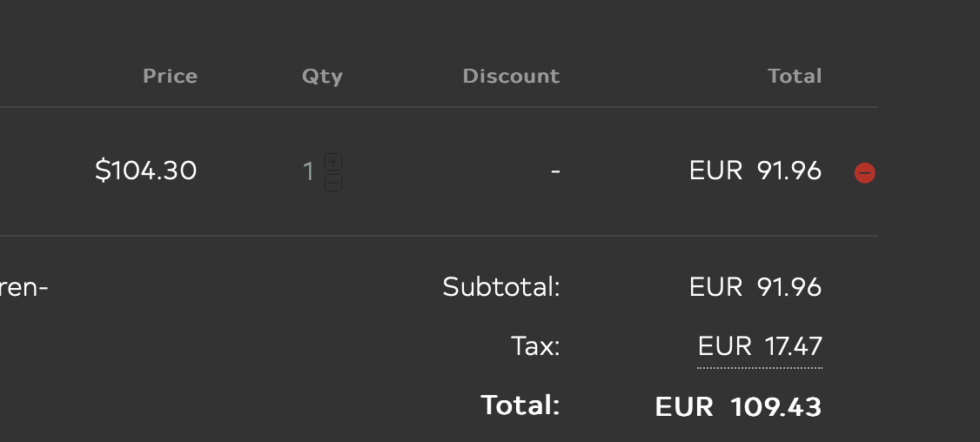Increase quantity with the plus stepper
This screenshot has height=442, width=980.
coord(333,162)
